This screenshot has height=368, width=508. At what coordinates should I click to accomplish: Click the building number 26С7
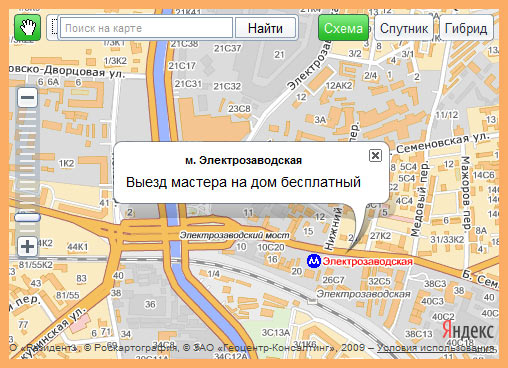pos(333,280)
